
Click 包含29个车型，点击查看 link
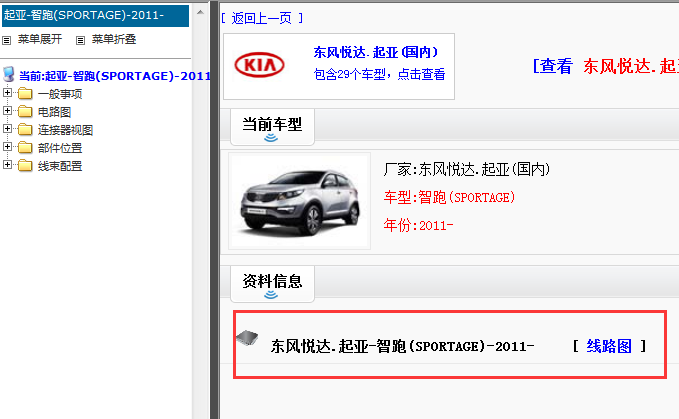(379, 74)
